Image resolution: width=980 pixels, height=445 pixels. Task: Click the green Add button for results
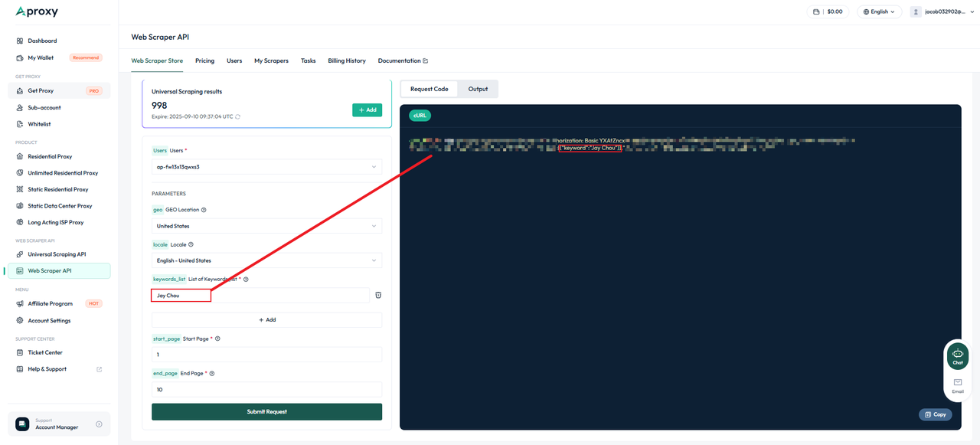(x=367, y=110)
